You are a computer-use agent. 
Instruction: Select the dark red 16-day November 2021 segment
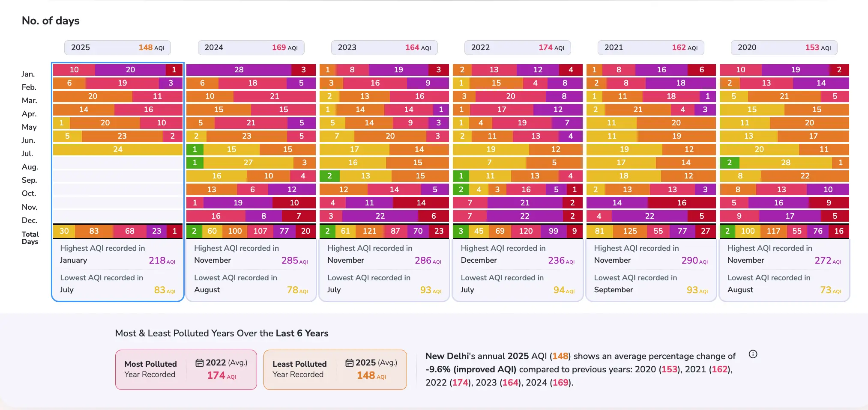(x=681, y=203)
